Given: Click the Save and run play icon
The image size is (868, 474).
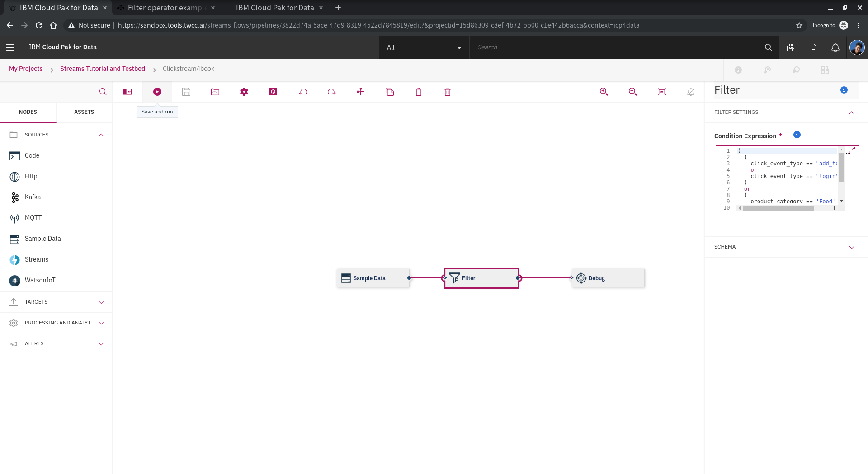Looking at the screenshot, I should tap(157, 92).
